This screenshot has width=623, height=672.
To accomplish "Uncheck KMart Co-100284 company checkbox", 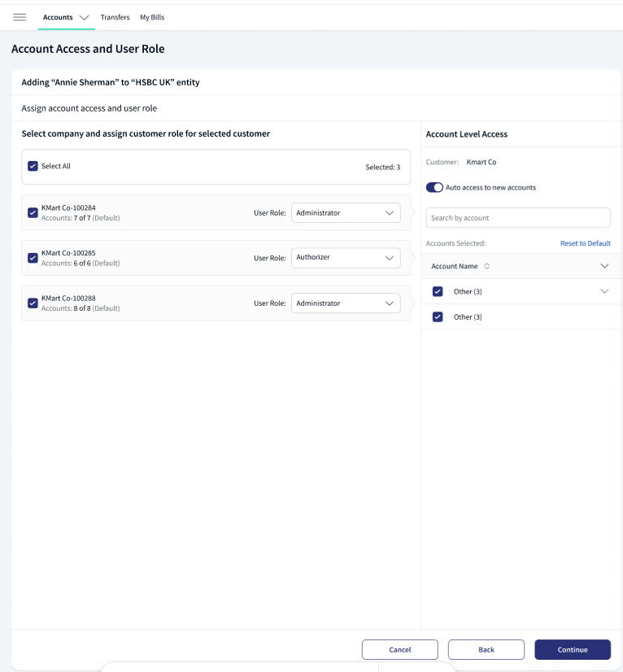I will pos(33,212).
